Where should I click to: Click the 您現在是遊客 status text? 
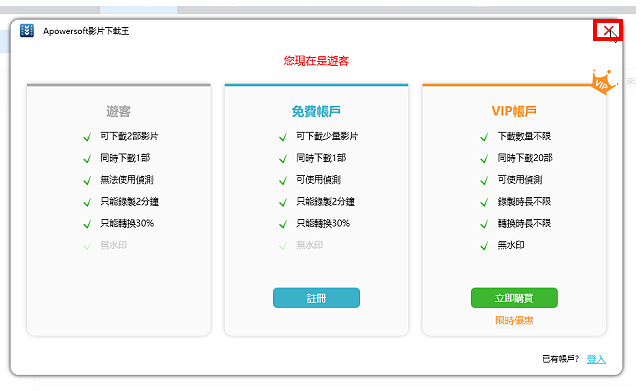pyautogui.click(x=316, y=61)
